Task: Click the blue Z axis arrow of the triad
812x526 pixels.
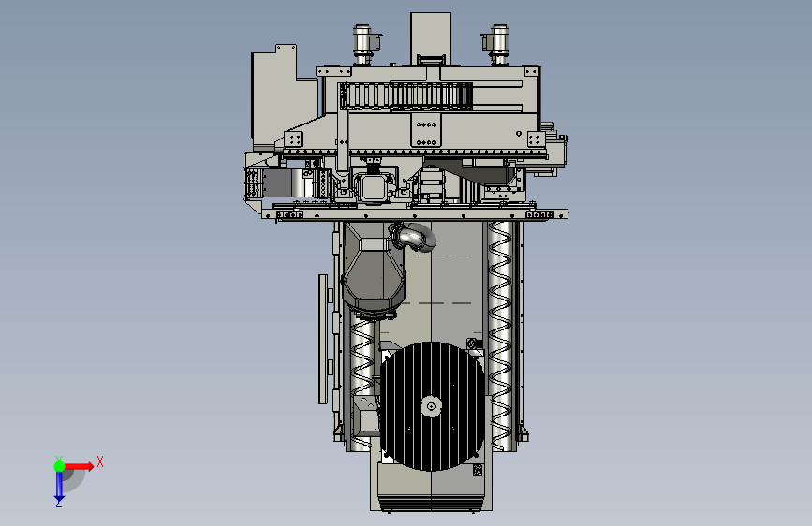Action: [x=59, y=487]
